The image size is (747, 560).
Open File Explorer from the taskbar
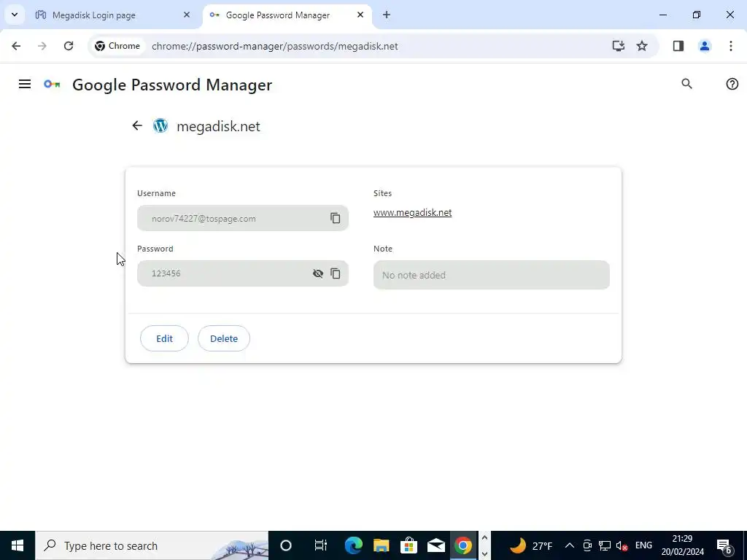[x=381, y=545]
